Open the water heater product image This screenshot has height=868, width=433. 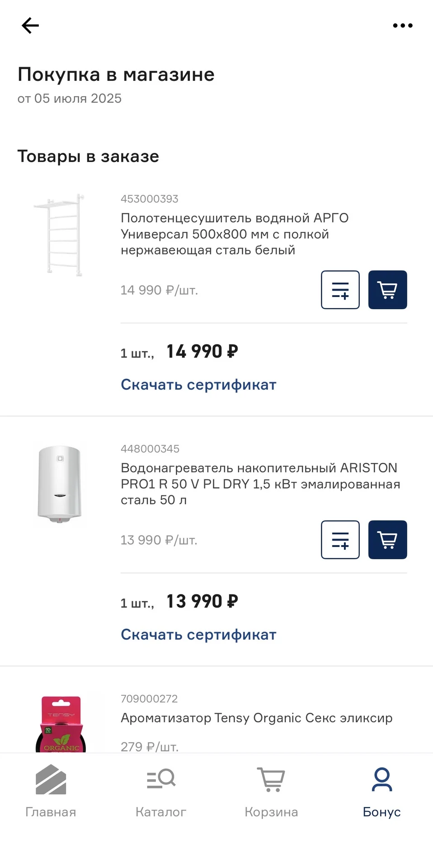coord(60,484)
